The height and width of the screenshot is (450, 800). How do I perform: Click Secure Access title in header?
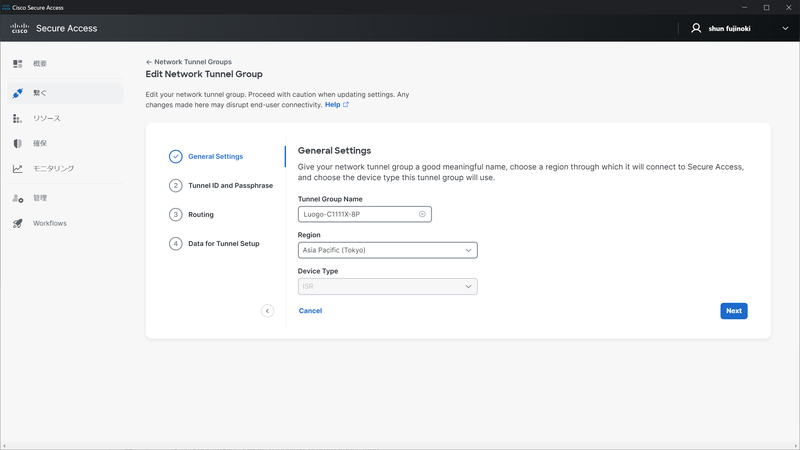66,29
